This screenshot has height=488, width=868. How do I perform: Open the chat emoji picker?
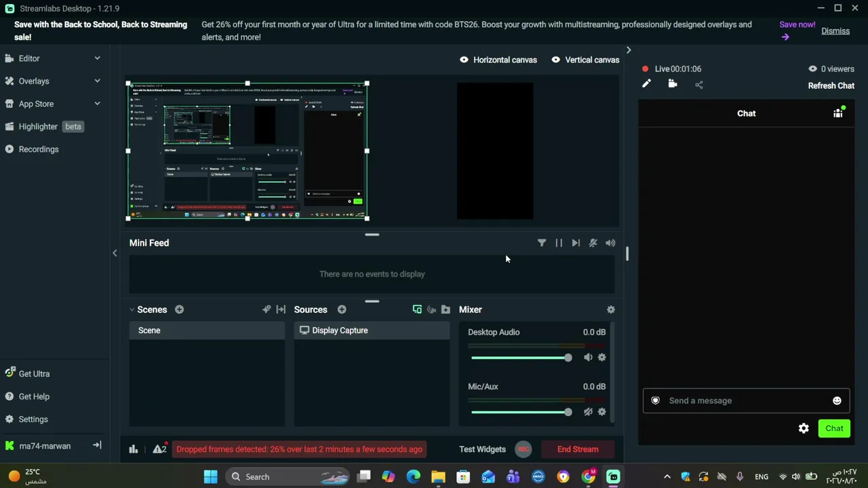[837, 401]
